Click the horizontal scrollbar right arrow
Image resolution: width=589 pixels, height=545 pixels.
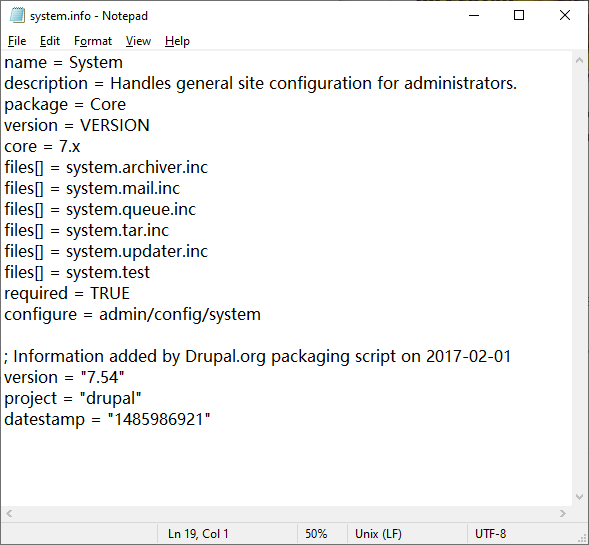(x=563, y=513)
